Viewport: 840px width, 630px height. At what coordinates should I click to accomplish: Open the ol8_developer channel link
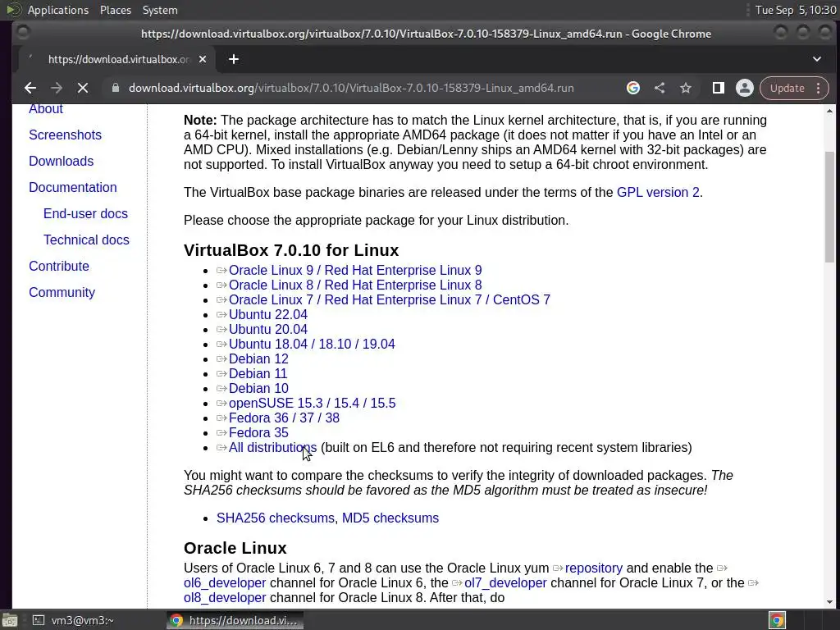225,598
